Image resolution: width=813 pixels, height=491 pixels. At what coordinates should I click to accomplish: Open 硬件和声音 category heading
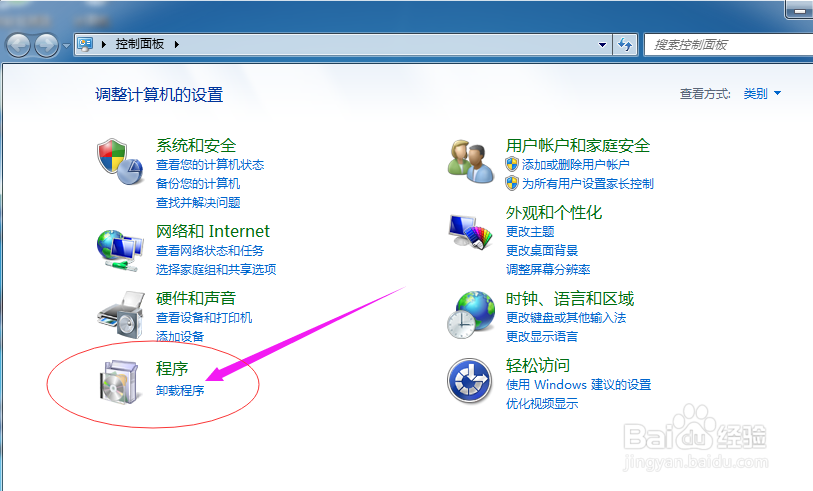(196, 299)
